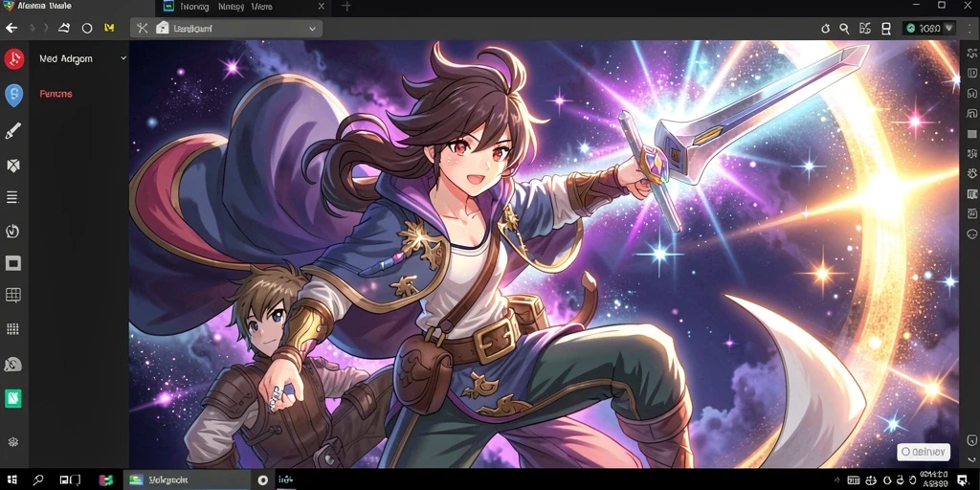This screenshot has width=980, height=490.
Task: Click the dotted grid icon in the sidebar
Action: tap(13, 329)
